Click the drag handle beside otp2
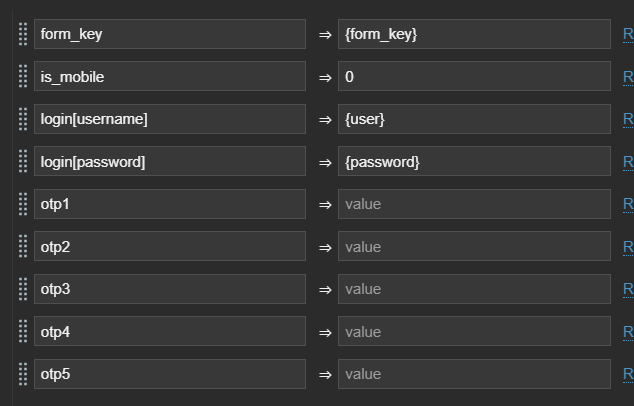The width and height of the screenshot is (634, 406). tap(23, 246)
